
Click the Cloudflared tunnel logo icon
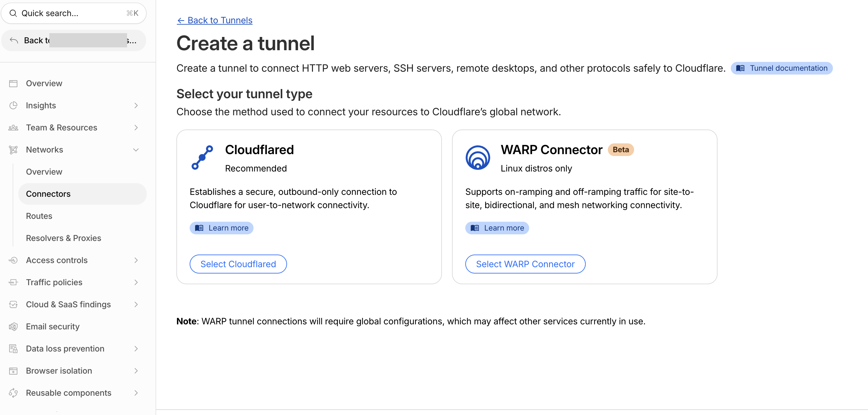point(202,158)
